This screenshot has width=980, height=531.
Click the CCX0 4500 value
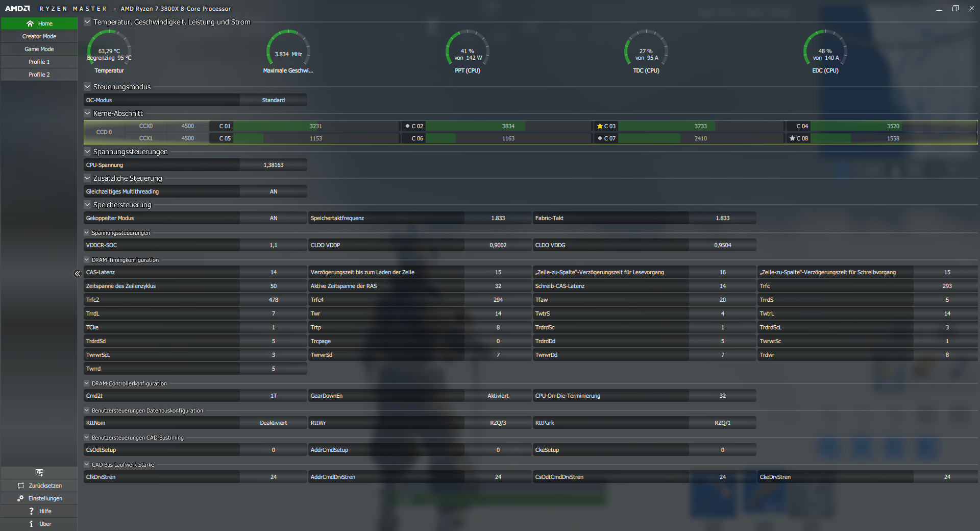click(188, 126)
